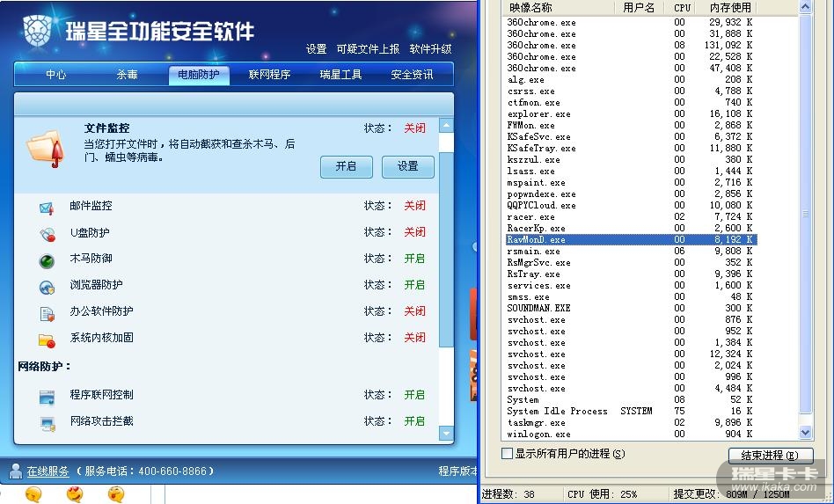Image resolution: width=834 pixels, height=504 pixels.
Task: Click the 程序联网控制 window icon
Action: pos(47,397)
